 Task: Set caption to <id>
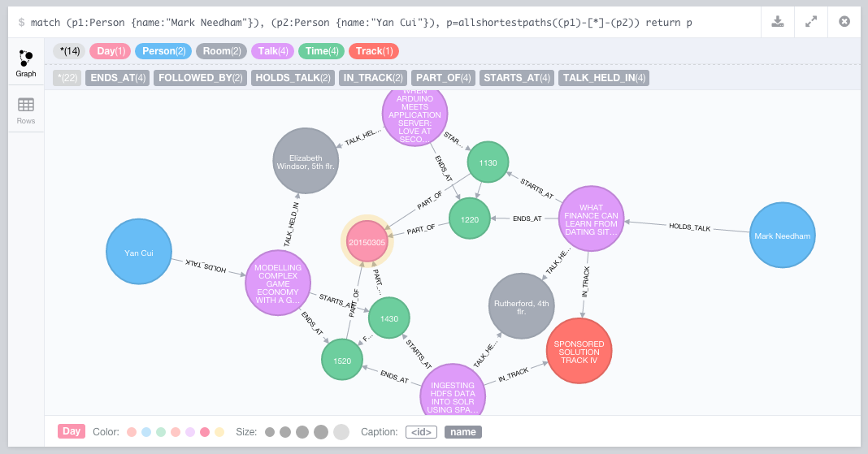421,432
